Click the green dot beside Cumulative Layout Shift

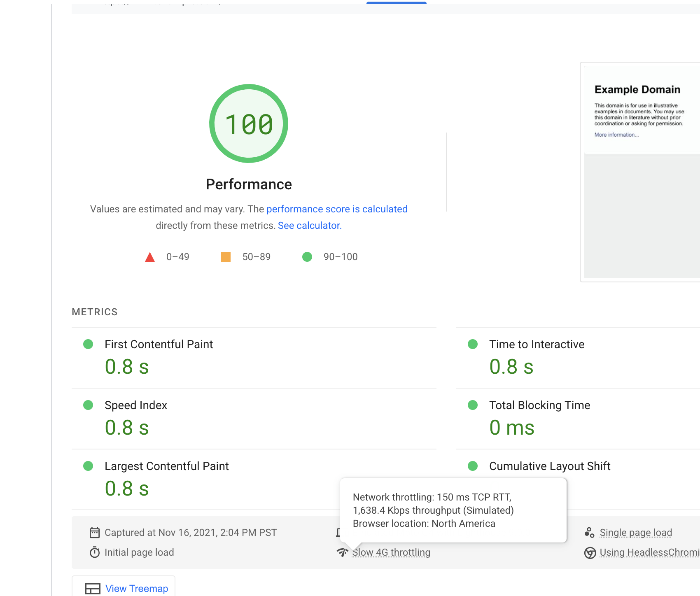(x=472, y=466)
